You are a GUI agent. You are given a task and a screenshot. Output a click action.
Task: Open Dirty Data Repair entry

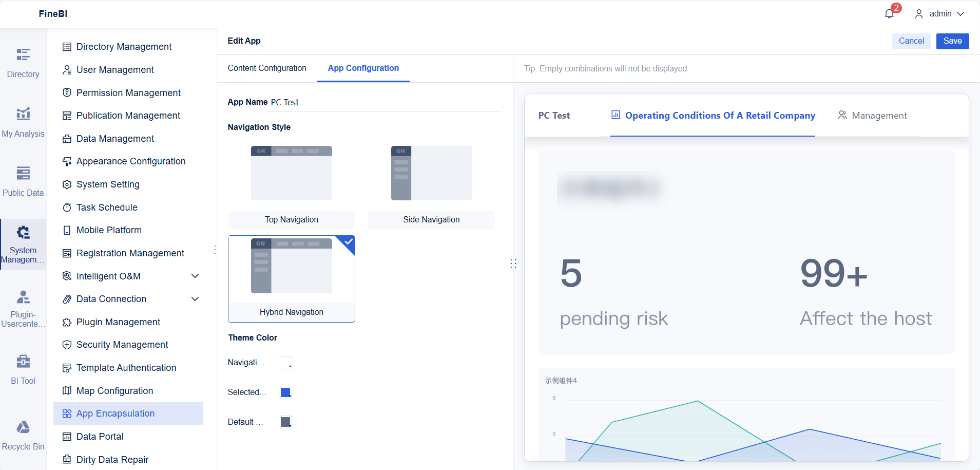point(128,460)
